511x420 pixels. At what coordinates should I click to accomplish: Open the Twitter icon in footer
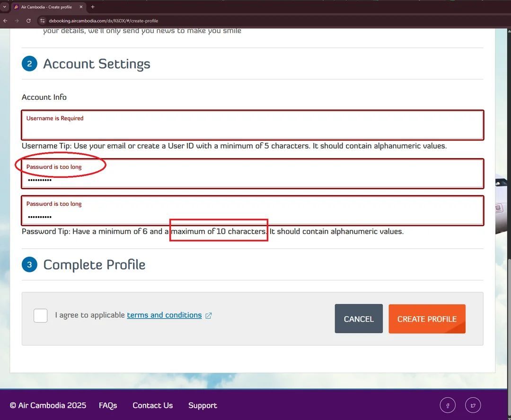click(473, 405)
